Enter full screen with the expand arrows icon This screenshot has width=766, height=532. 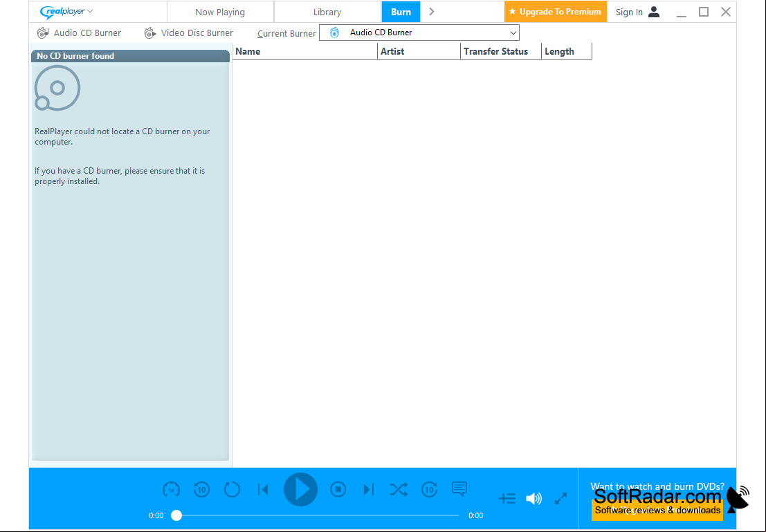click(x=560, y=498)
